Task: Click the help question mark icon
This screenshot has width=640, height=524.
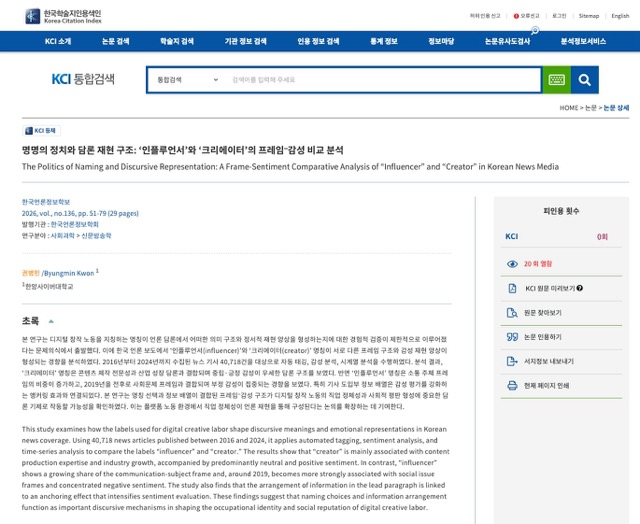Action: pyautogui.click(x=580, y=288)
